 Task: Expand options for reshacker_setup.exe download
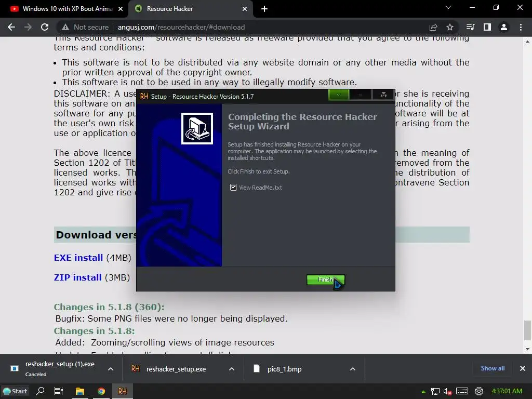[232, 369]
